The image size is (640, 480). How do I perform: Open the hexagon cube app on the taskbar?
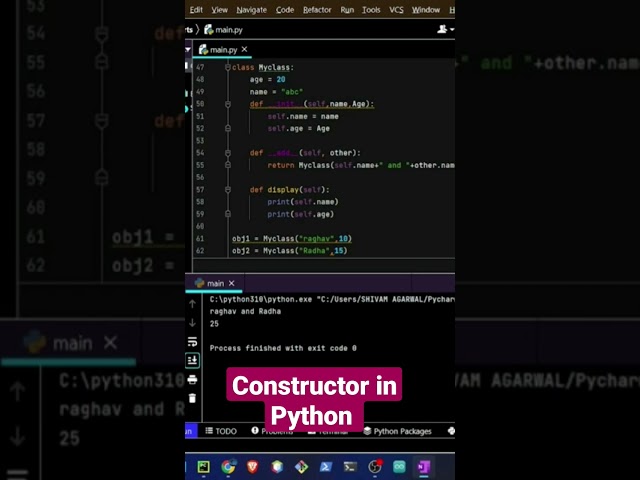[x=277, y=467]
